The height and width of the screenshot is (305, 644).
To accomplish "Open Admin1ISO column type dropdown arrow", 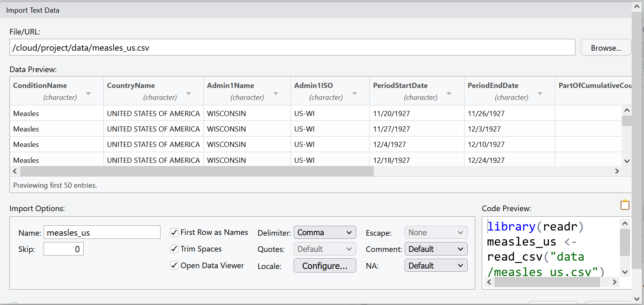I will [x=355, y=94].
